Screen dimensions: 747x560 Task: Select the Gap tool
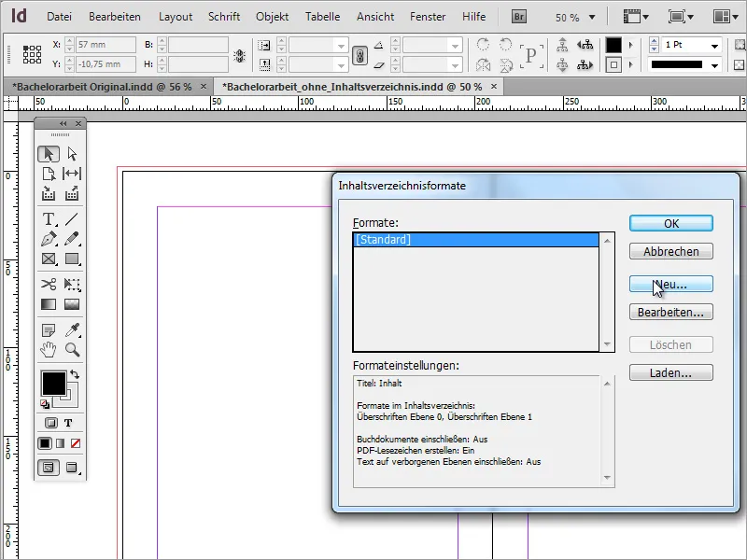click(x=72, y=174)
